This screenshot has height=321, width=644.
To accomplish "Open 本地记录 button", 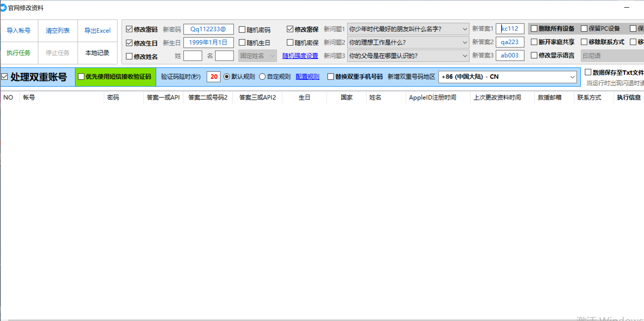I will coord(97,53).
